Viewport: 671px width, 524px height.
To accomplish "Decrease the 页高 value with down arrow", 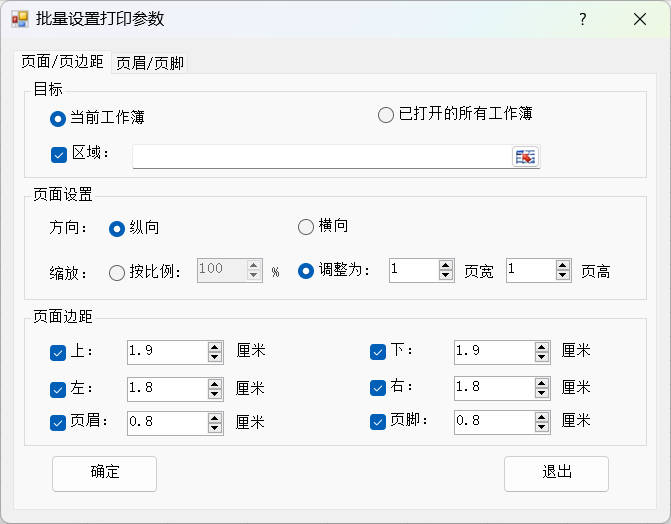I will (x=563, y=276).
